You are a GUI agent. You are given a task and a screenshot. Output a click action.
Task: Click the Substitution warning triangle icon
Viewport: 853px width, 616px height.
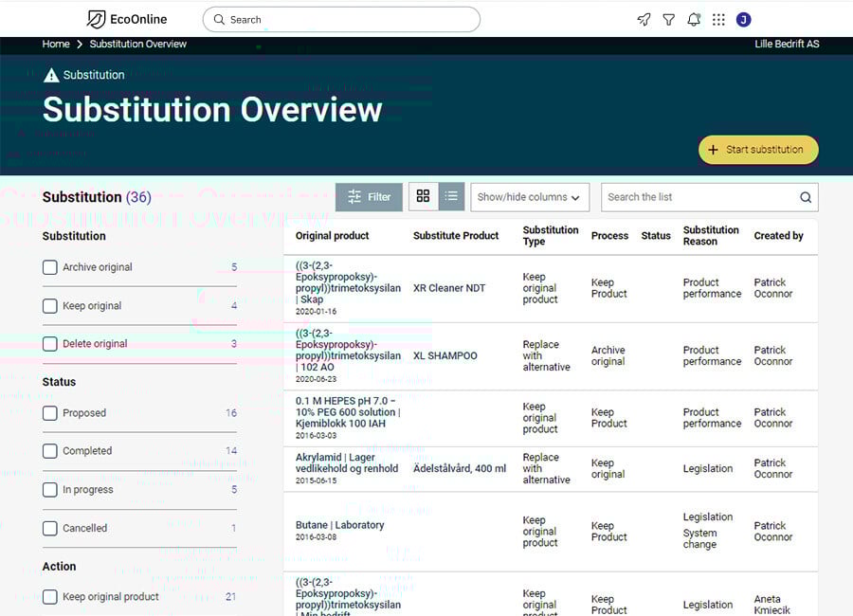pos(51,75)
